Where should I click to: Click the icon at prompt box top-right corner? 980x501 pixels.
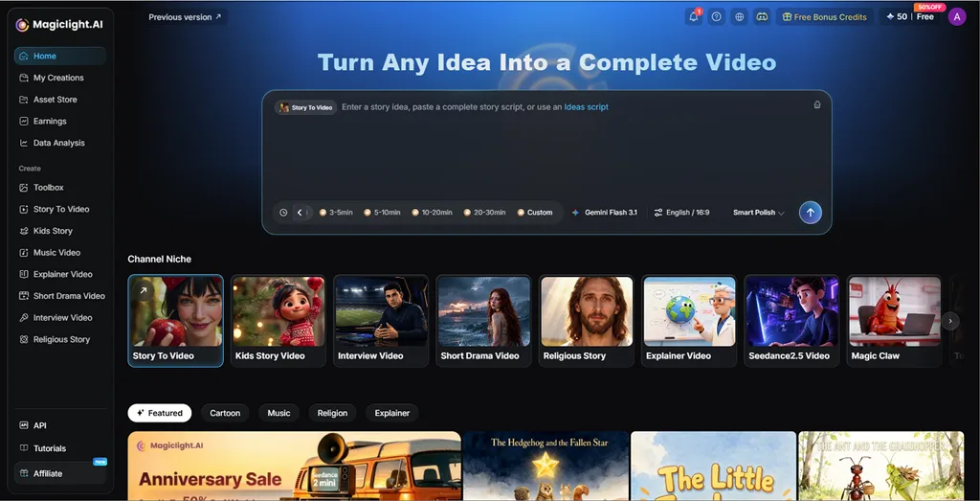point(817,105)
